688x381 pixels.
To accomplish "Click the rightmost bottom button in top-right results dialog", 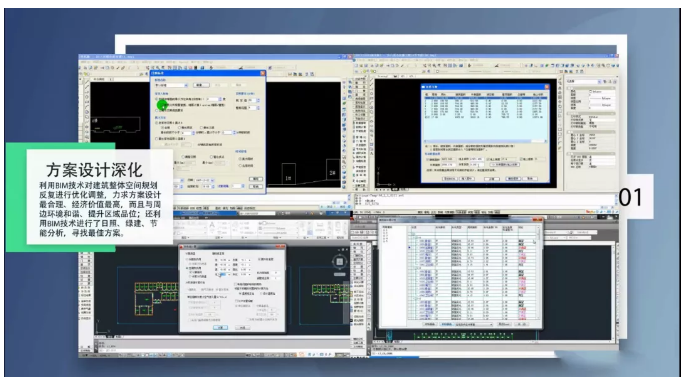I will (530, 179).
